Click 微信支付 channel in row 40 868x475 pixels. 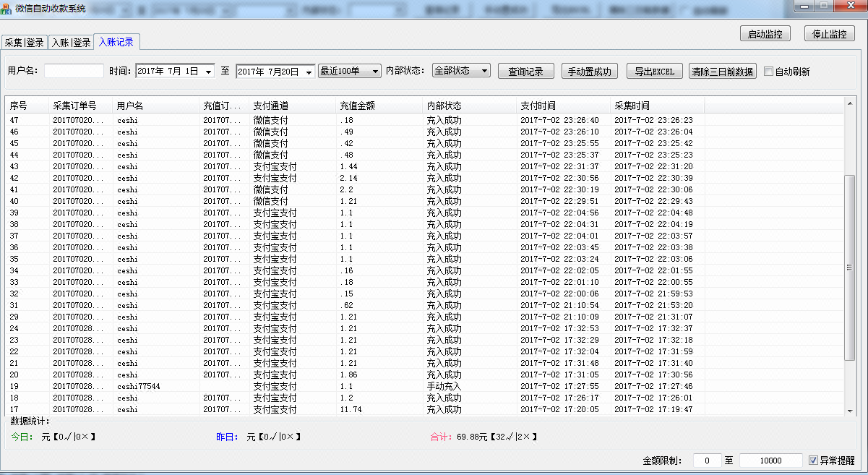pyautogui.click(x=270, y=201)
